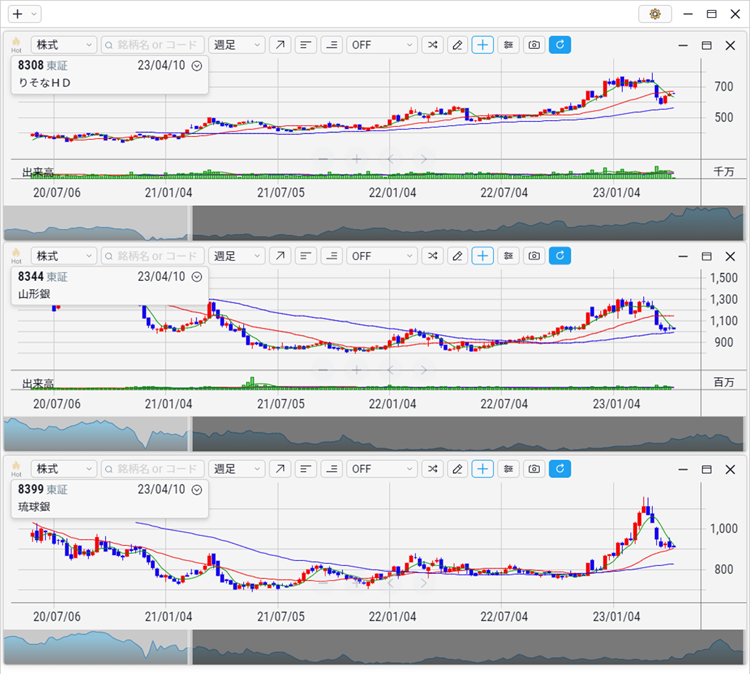
Task: Click the 銘柄名 or コード search field in the 琉球銀 panel
Action: click(x=153, y=469)
